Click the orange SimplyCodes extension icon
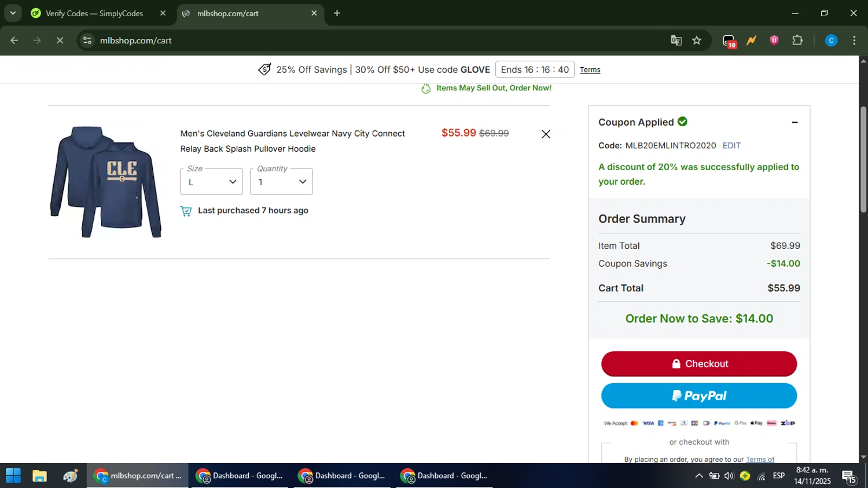This screenshot has width=868, height=488. (x=751, y=41)
